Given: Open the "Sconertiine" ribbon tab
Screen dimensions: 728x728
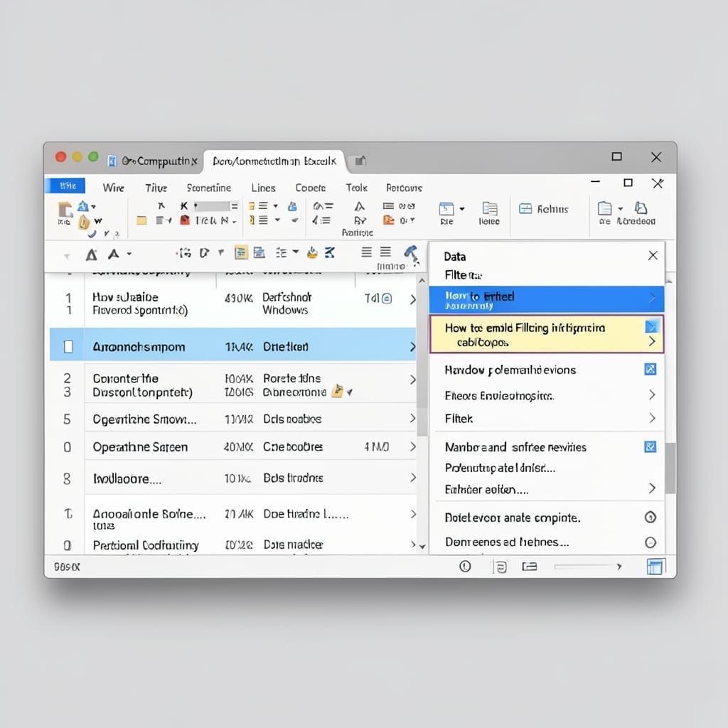Looking at the screenshot, I should coord(209,188).
